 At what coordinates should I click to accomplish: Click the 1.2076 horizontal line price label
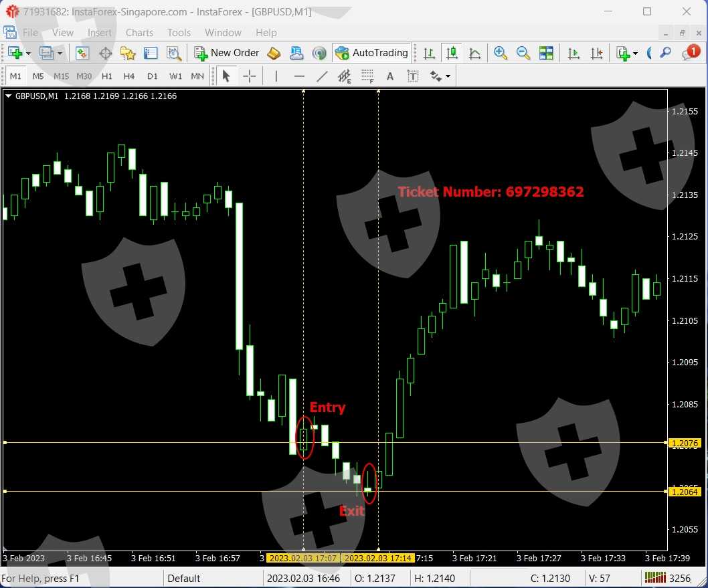point(685,443)
